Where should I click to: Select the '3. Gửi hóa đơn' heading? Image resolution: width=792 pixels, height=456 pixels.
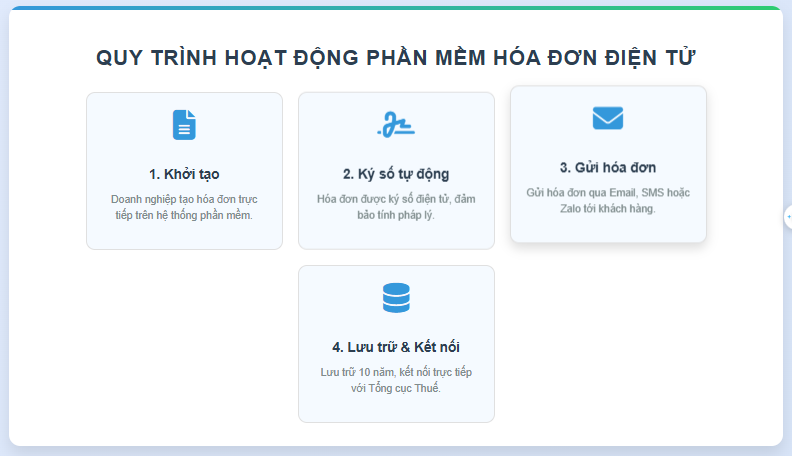coord(608,168)
